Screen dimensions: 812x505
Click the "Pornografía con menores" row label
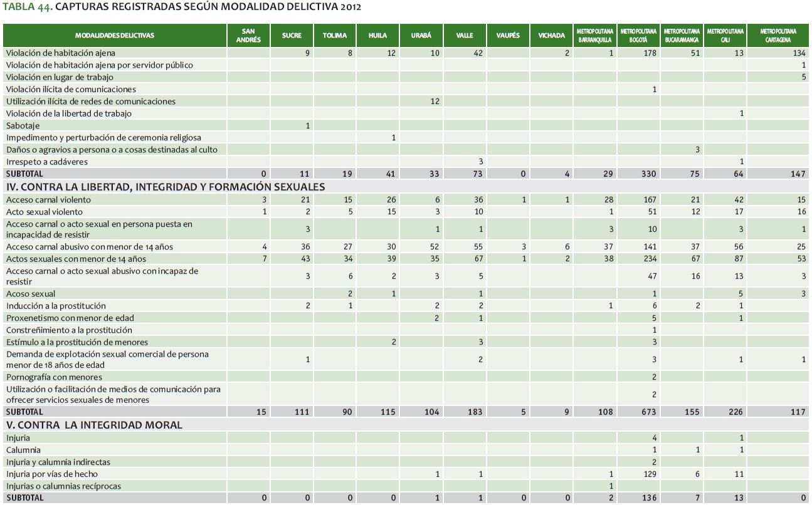click(54, 377)
